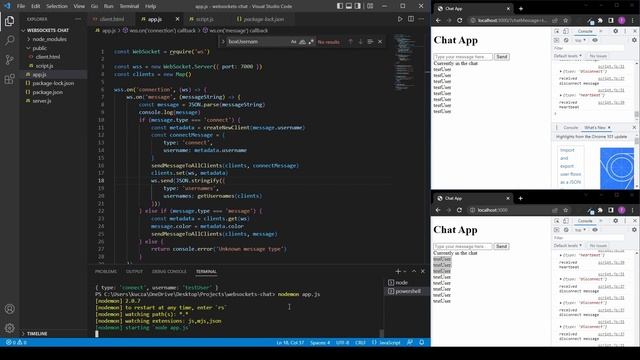This screenshot has width=640, height=360.
Task: Open Source Control in the activity bar
Action: [9, 60]
